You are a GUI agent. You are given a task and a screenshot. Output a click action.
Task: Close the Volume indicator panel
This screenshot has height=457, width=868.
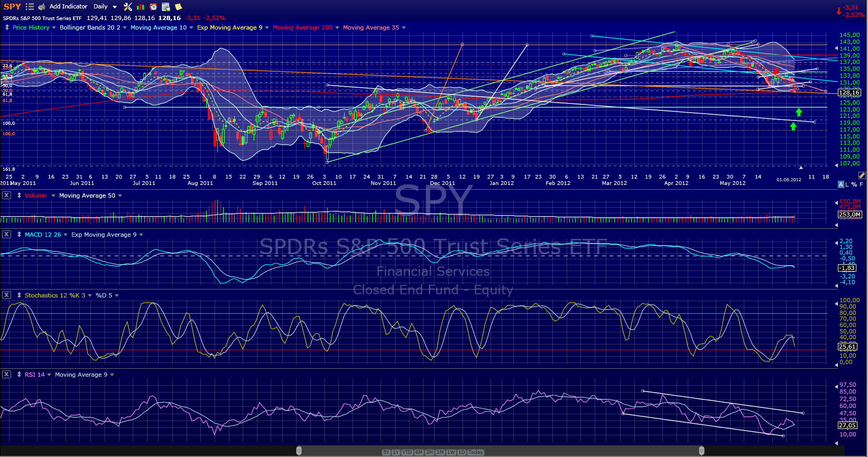(6, 195)
